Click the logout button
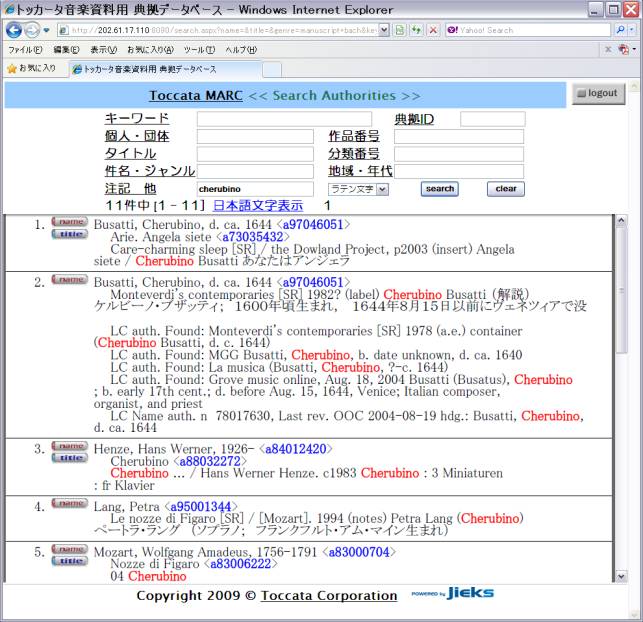Screen dimensions: 643x622 click(x=598, y=93)
